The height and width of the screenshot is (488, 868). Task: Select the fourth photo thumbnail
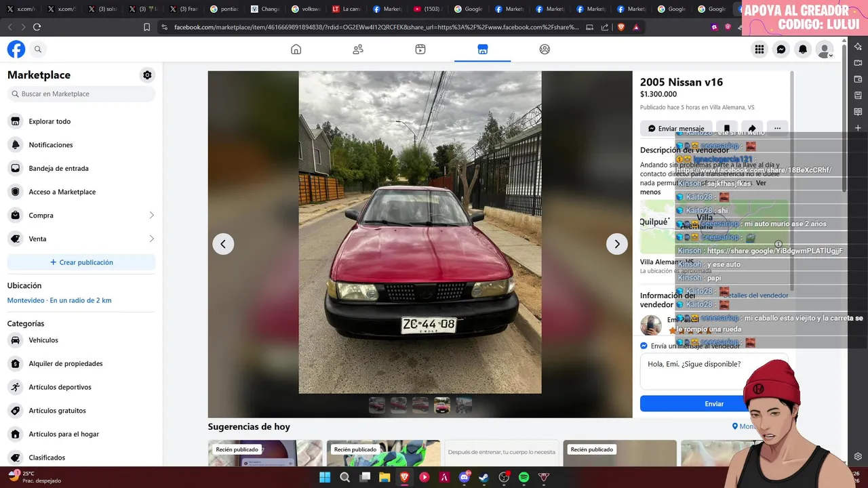click(x=442, y=405)
